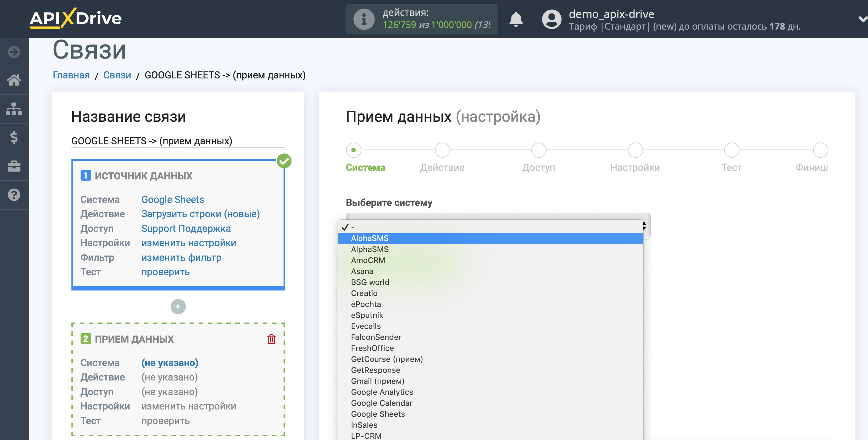The height and width of the screenshot is (440, 868).
Task: Click the info icon next to actions counter
Action: coord(363,19)
